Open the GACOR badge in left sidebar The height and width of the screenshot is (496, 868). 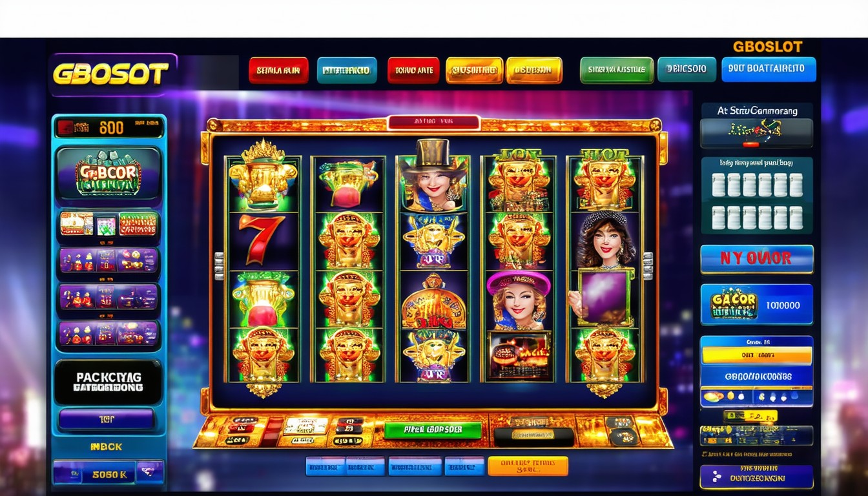[x=108, y=173]
